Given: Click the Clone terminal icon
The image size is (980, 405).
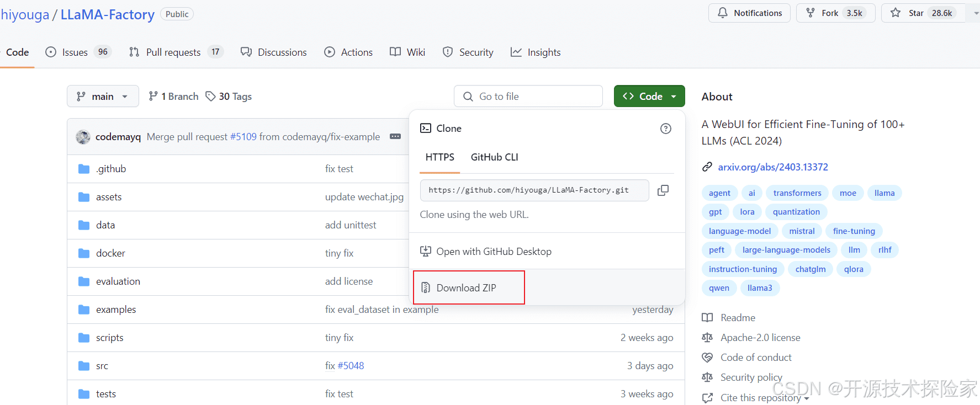Looking at the screenshot, I should pyautogui.click(x=426, y=129).
